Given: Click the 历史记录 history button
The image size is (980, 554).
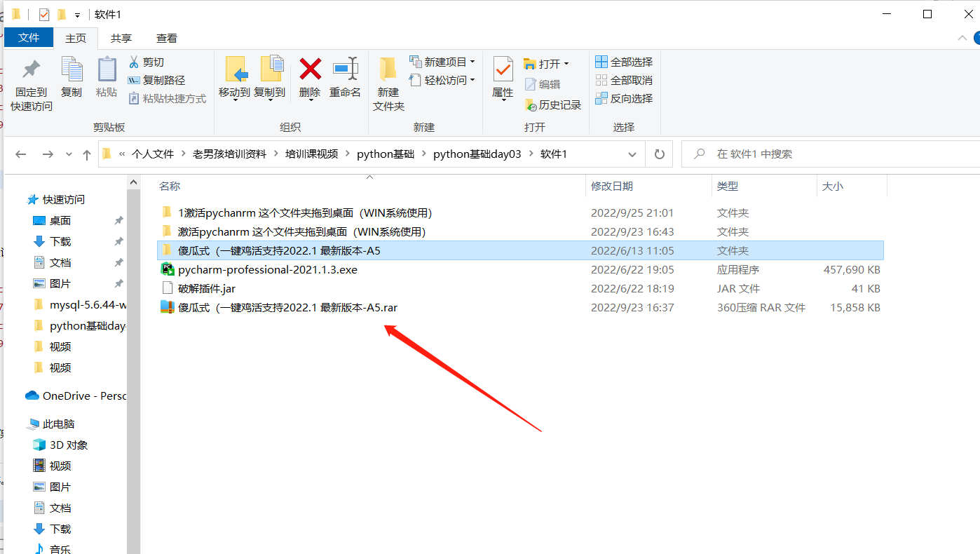Looking at the screenshot, I should tap(552, 105).
